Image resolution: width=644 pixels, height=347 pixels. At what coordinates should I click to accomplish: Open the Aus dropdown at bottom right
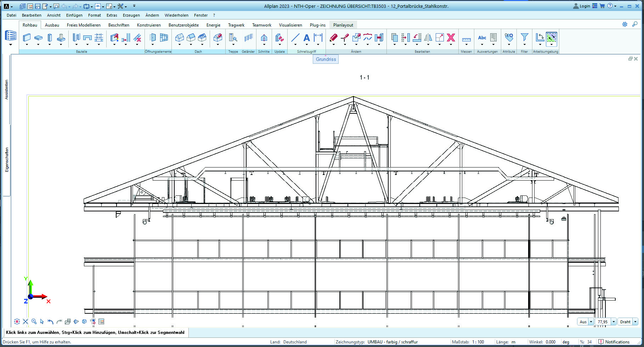point(591,322)
